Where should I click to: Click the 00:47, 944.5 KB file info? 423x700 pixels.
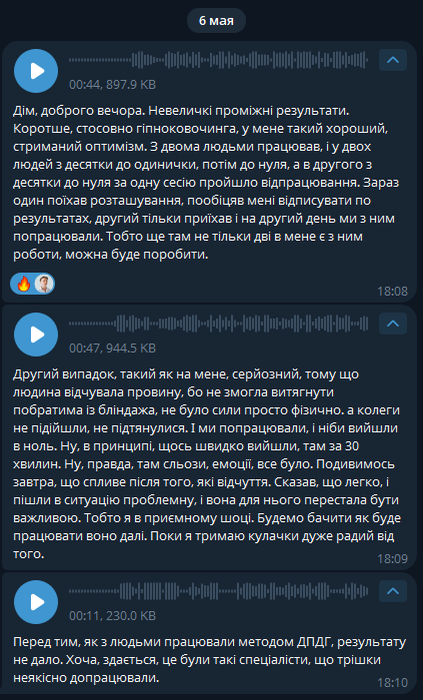[x=112, y=348]
